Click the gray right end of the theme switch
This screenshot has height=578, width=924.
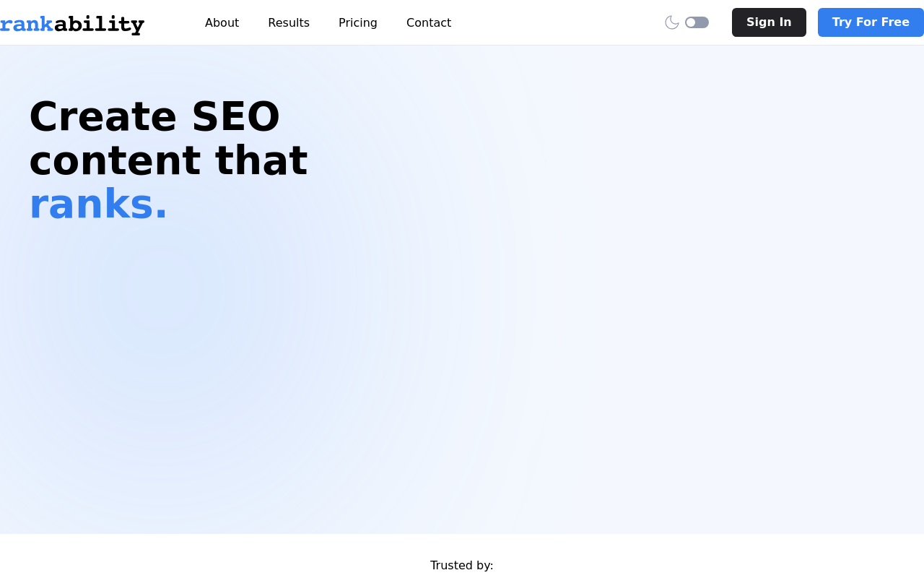pos(703,22)
